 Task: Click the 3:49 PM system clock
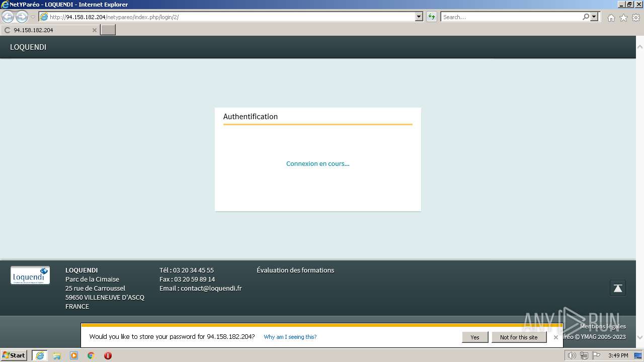point(618,355)
